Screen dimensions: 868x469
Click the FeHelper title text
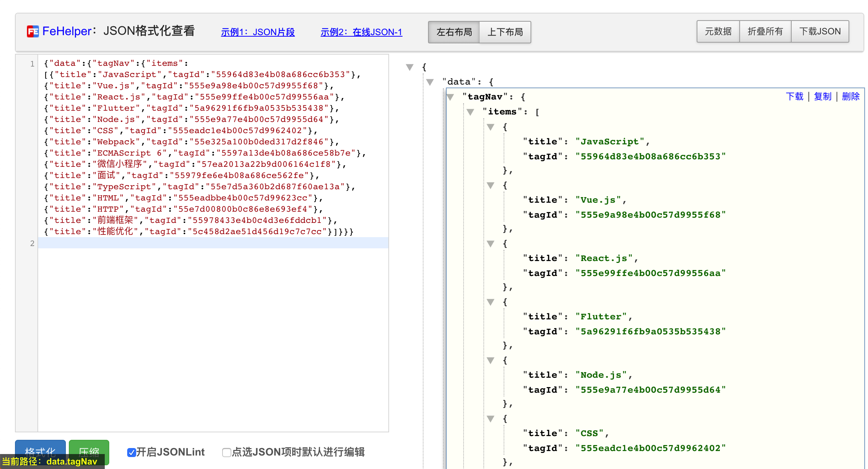[x=67, y=31]
